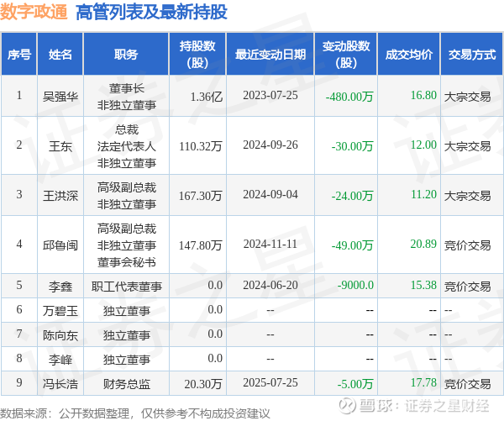Click the name 邱鲁闽
Viewport: 504px width, 421px height.
click(x=60, y=245)
